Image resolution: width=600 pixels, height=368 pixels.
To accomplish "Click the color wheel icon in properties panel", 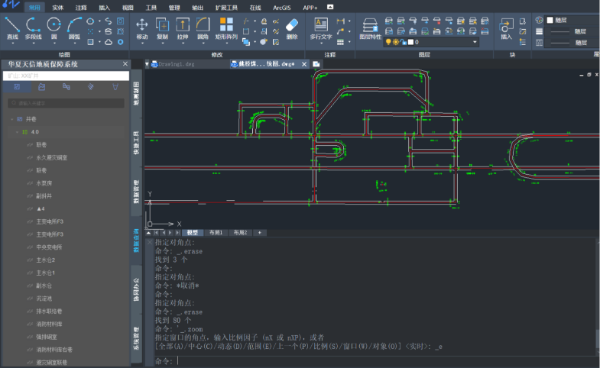I will tap(539, 20).
